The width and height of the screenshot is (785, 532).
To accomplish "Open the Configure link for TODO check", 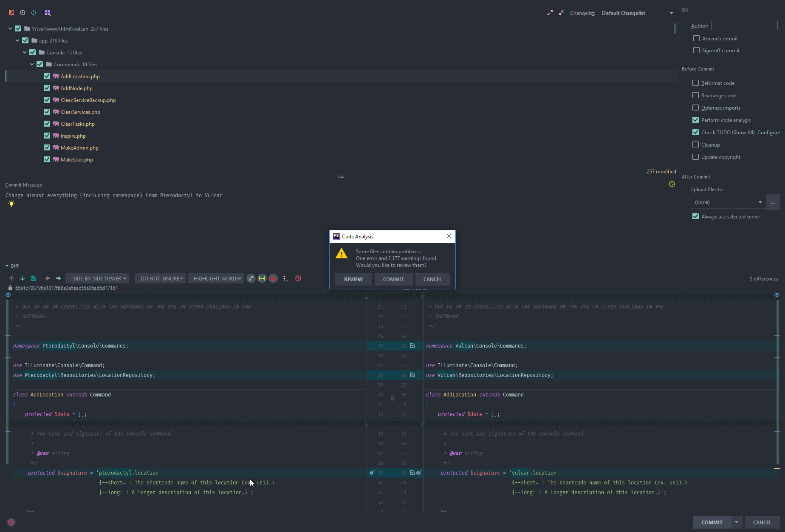I will (768, 132).
